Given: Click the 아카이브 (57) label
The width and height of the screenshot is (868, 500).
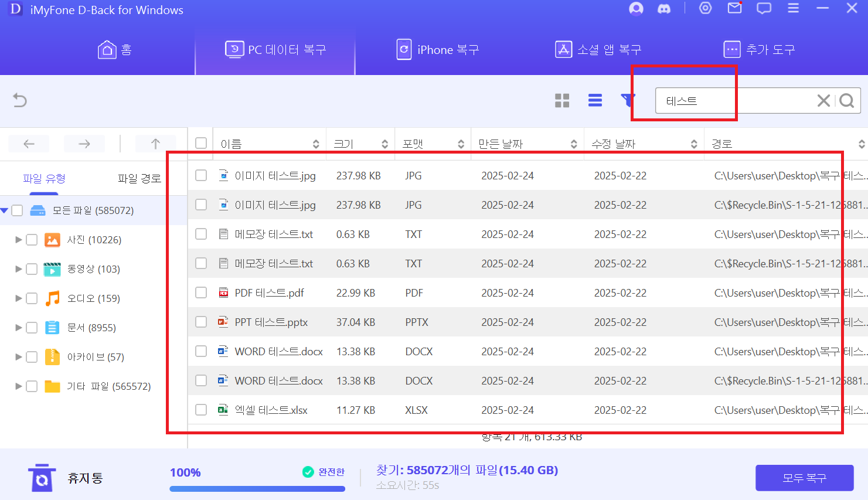Looking at the screenshot, I should click(96, 357).
